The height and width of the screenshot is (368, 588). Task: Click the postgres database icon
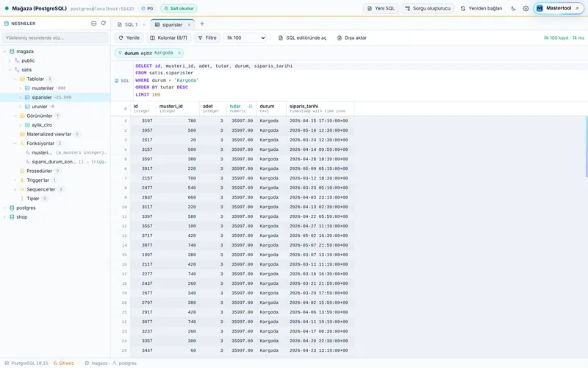[12, 208]
